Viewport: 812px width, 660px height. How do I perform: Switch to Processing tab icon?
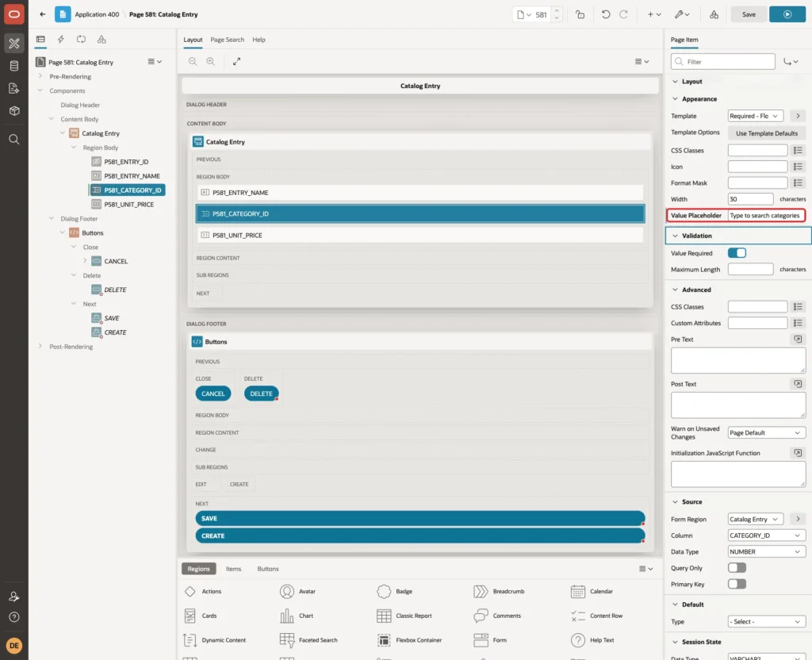click(81, 40)
